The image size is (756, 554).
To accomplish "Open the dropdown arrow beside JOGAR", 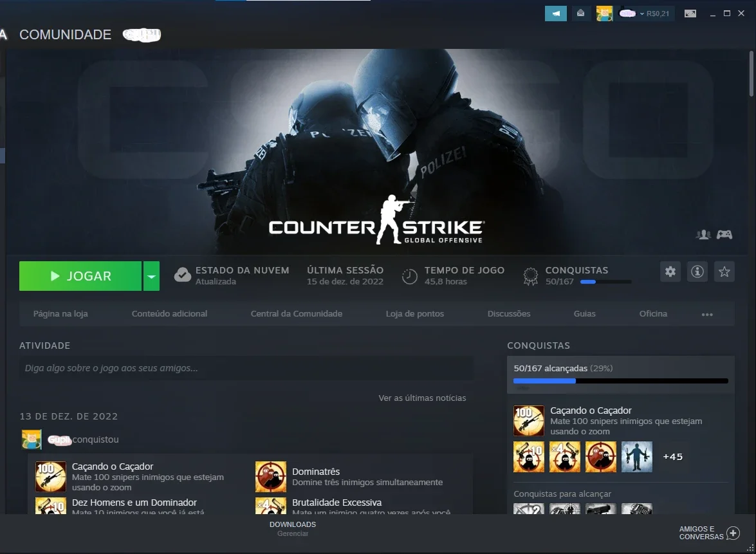I will [151, 276].
